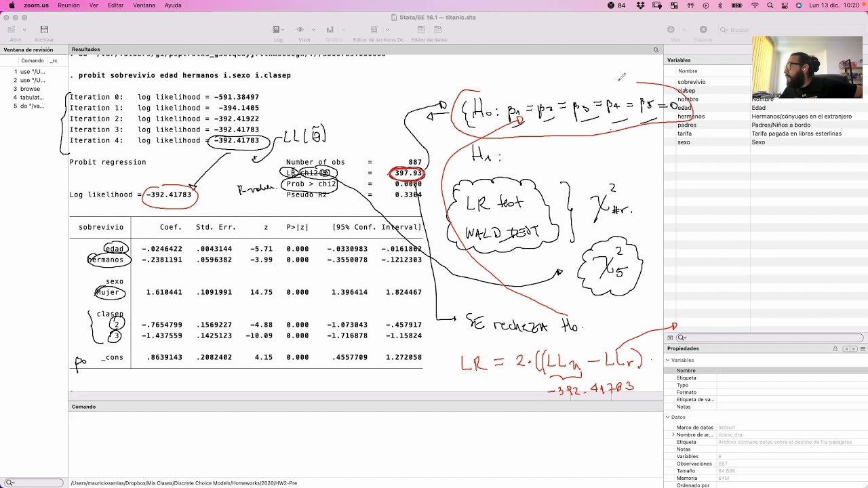Image resolution: width=868 pixels, height=488 pixels.
Task: Focus the Variables panel search field
Action: (770, 338)
